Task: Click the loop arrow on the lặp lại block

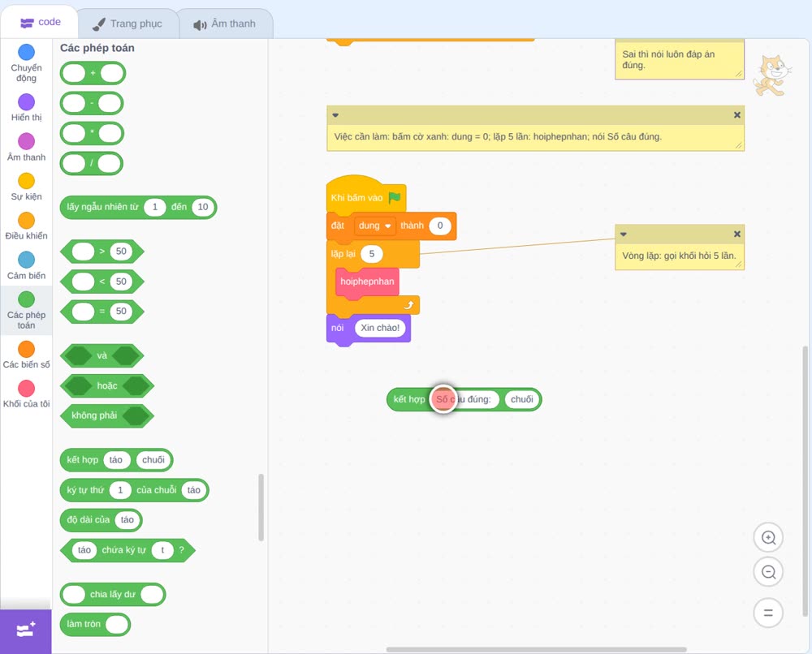Action: 408,305
